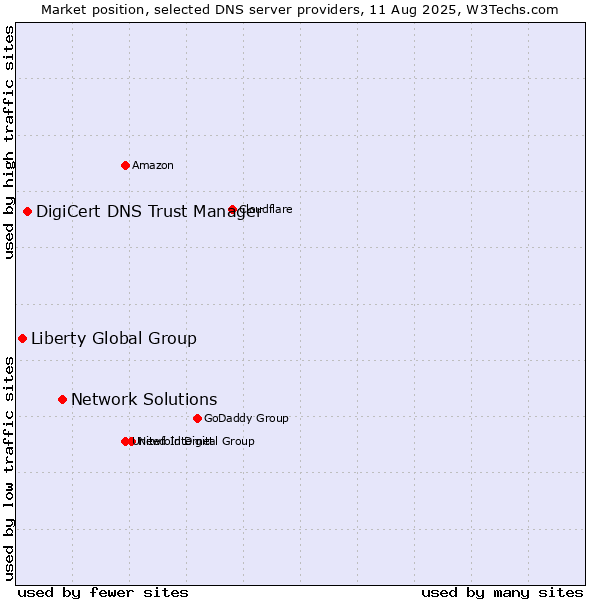Select the Liberty Global Group label
600x600 pixels.
pos(114,339)
